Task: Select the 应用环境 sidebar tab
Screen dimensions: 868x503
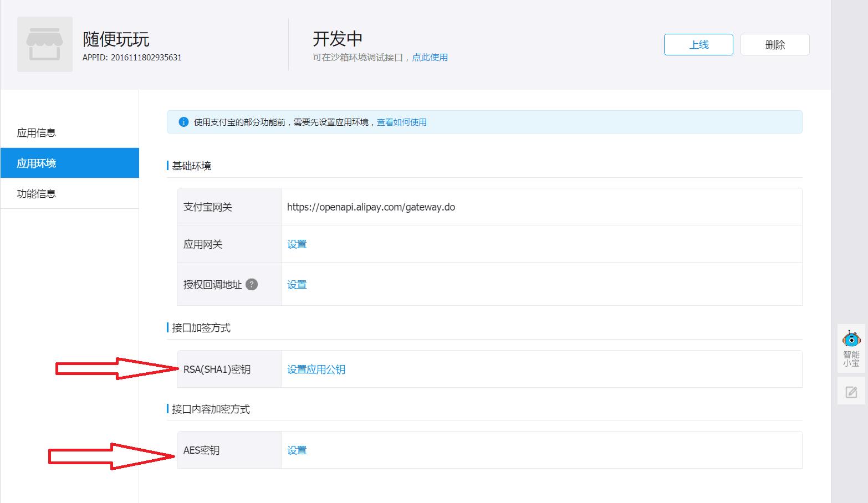Action: [x=69, y=163]
